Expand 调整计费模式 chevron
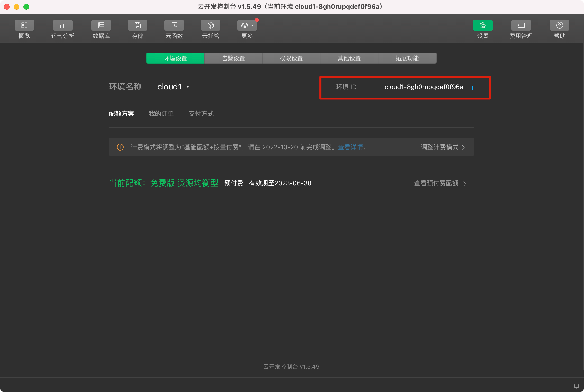This screenshot has width=584, height=392. [463, 147]
